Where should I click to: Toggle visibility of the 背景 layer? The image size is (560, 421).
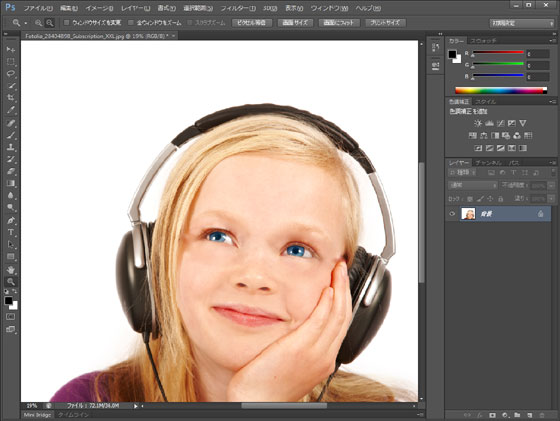tap(452, 214)
